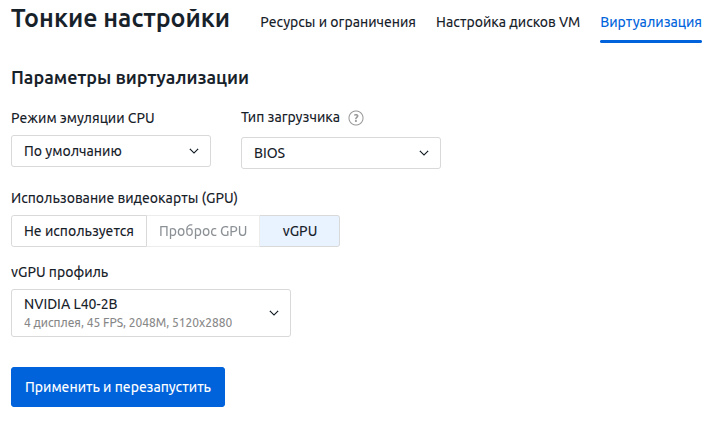Open the Настройка дисков VM tab
721x423 pixels.
508,22
